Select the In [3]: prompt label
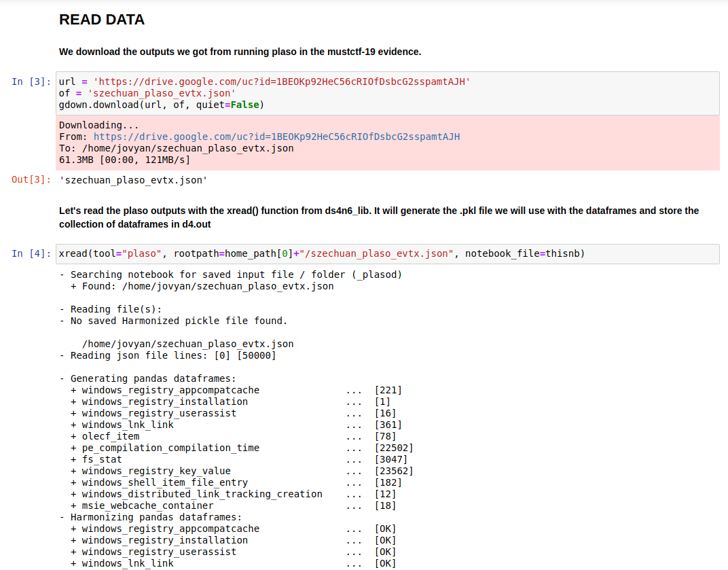This screenshot has height=570, width=728. pos(31,82)
